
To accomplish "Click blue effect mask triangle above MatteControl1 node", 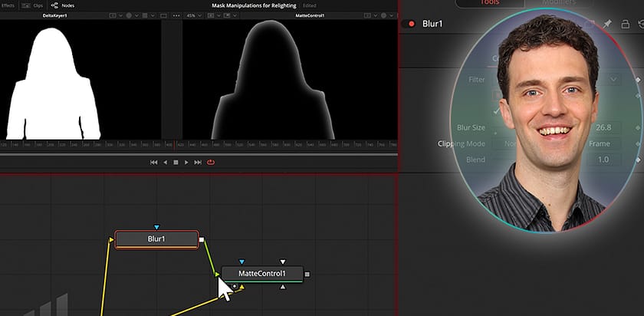I will (x=242, y=262).
